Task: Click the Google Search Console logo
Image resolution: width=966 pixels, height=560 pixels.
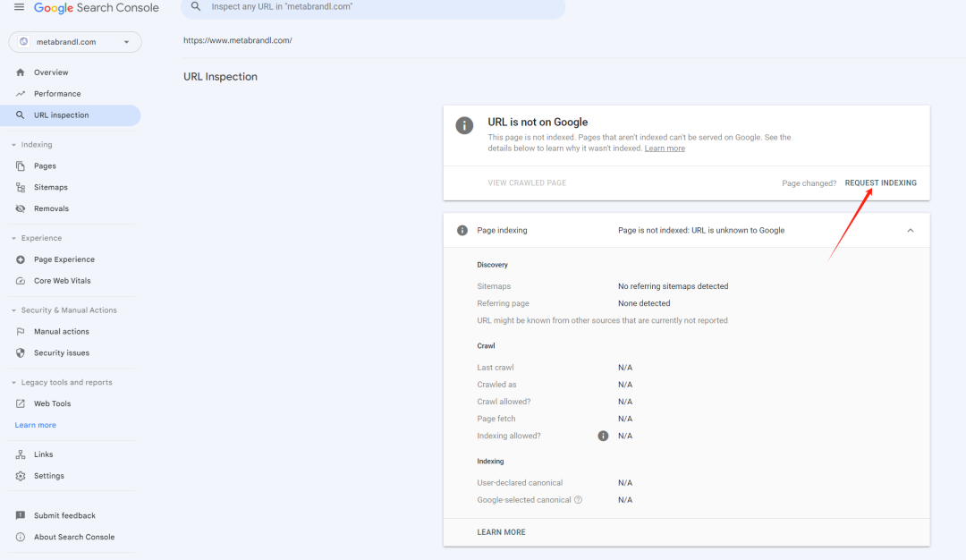Action: pos(96,7)
